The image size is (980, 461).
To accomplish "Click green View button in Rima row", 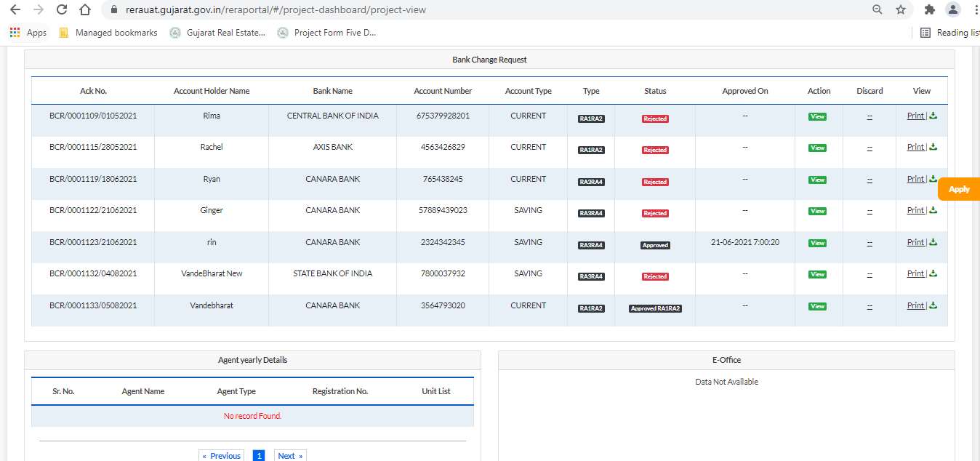I will click(x=818, y=116).
